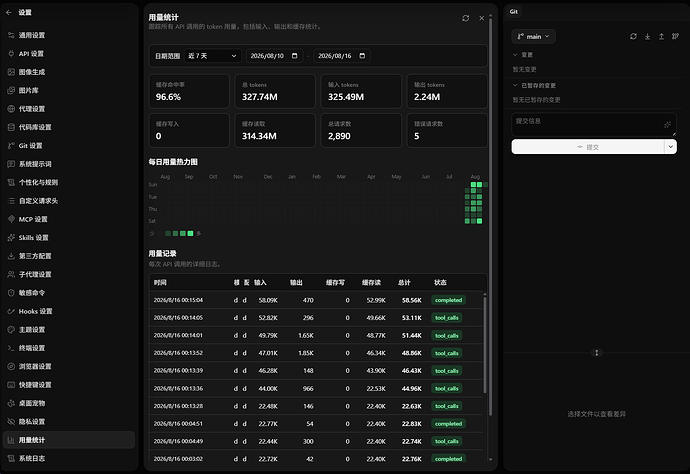
Task: Click the Hooks 设置 icon
Action: tap(11, 311)
